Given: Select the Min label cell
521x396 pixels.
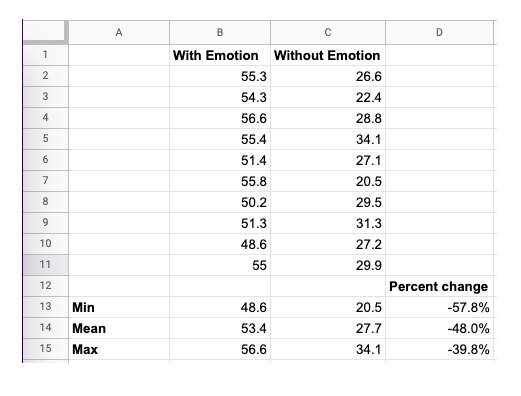Looking at the screenshot, I should pos(119,307).
